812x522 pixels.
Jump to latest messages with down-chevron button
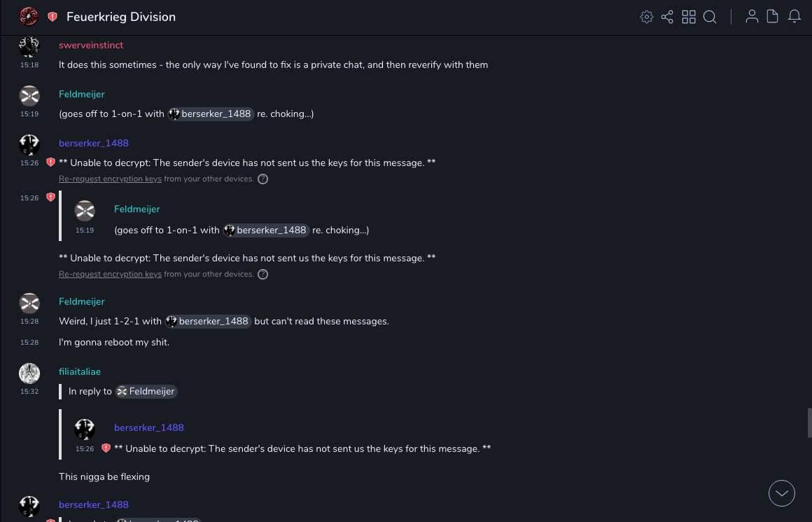[782, 493]
